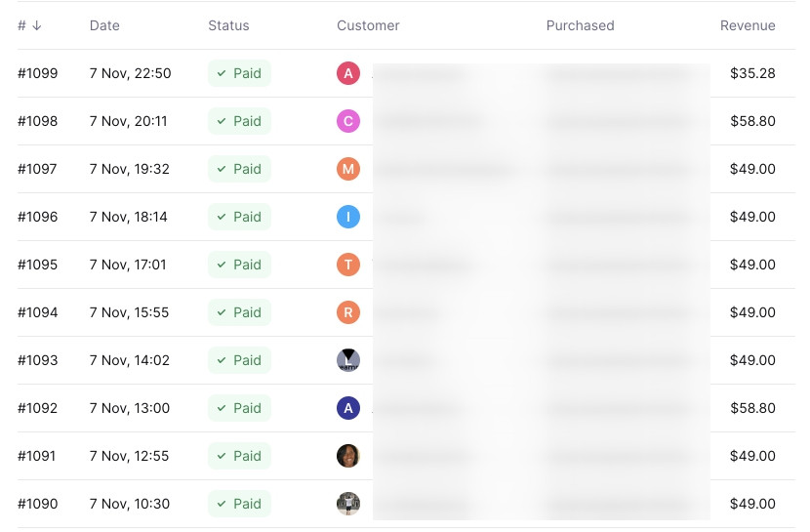810x532 pixels.
Task: Click the dark blue "A" avatar for order #1092
Action: pos(348,408)
